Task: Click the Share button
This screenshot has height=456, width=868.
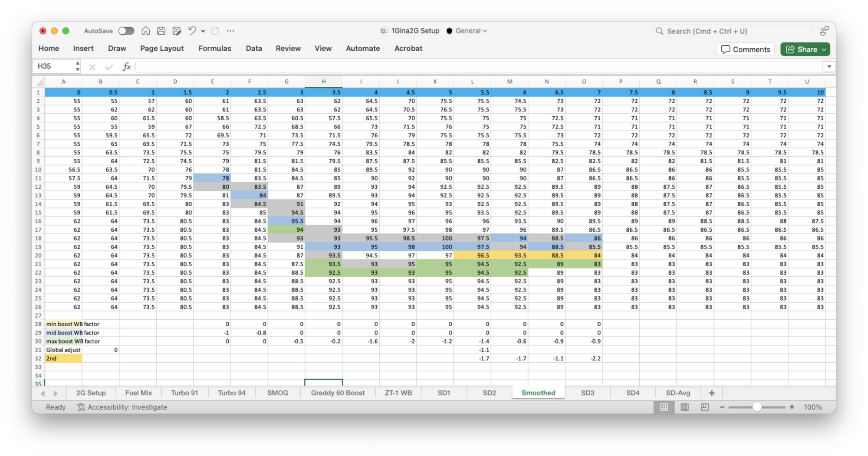Action: point(805,49)
